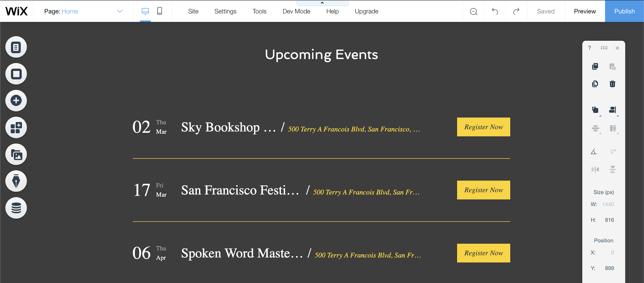Click the Sky Bookshop event address
Screen dimensions: 644x283
tap(354, 129)
